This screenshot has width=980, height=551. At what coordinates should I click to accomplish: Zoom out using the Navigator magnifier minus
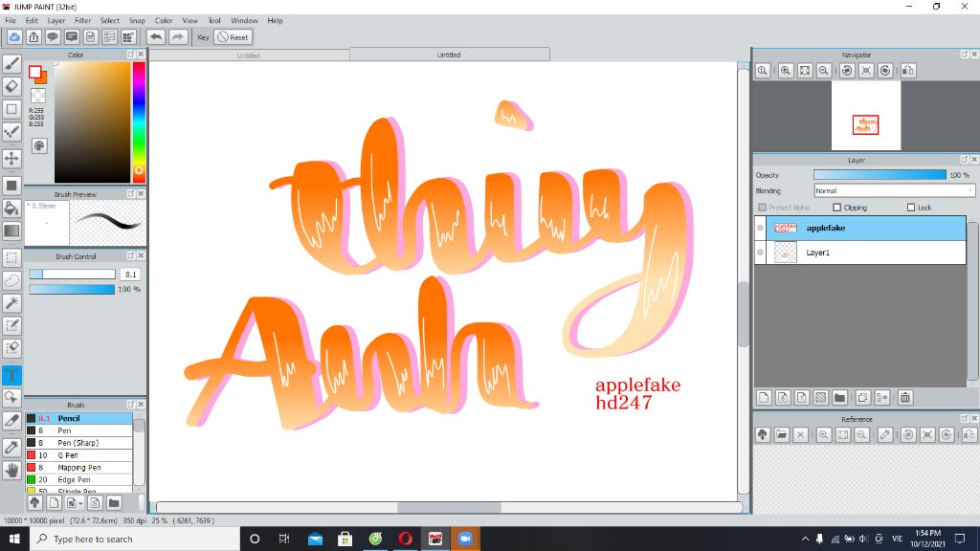pos(824,71)
